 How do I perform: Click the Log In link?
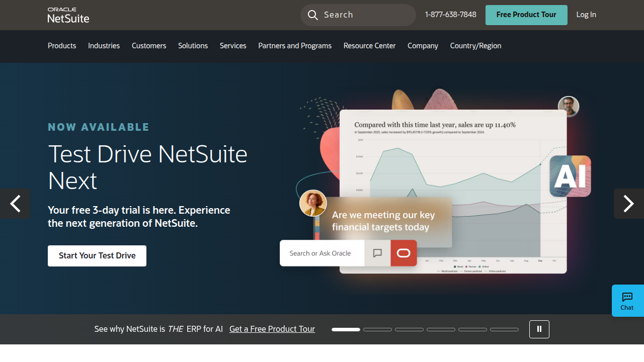(586, 15)
